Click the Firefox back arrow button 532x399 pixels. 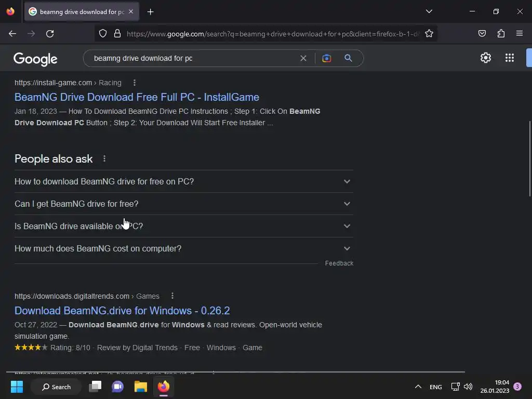pos(12,34)
